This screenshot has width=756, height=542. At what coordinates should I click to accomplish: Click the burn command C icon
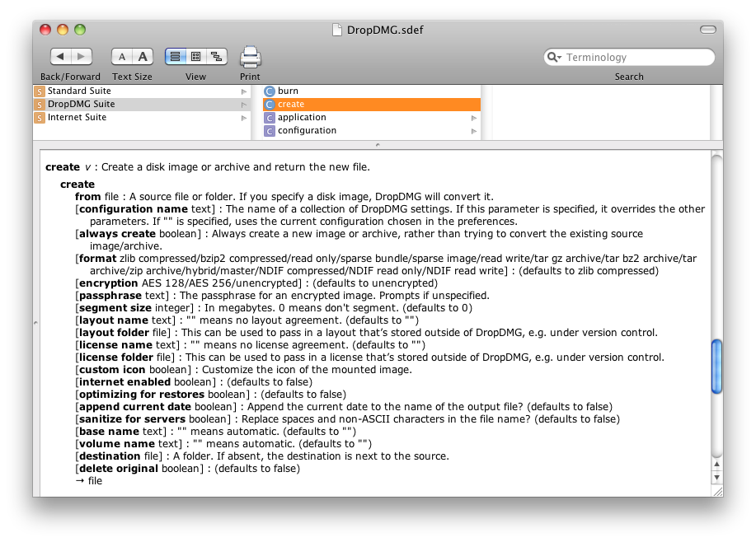point(270,91)
